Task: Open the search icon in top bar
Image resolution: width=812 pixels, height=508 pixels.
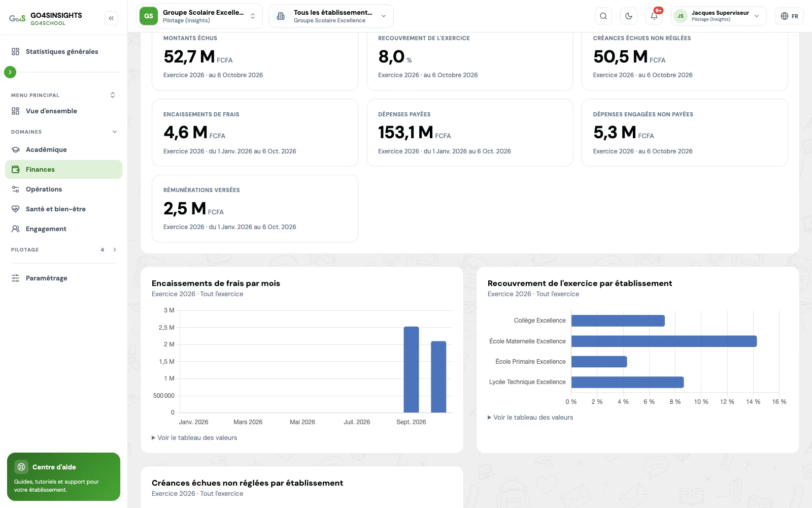Action: click(603, 16)
